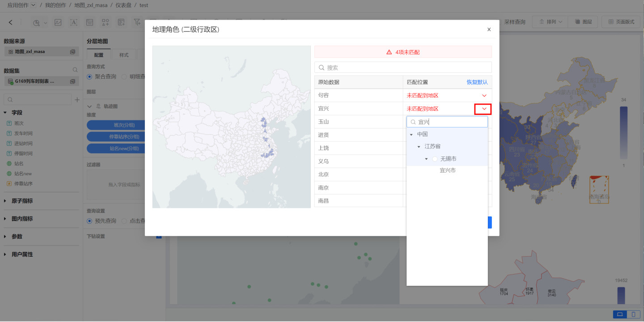The width and height of the screenshot is (644, 322).
Task: Click the dataset search magnifier icon
Action: point(75,70)
